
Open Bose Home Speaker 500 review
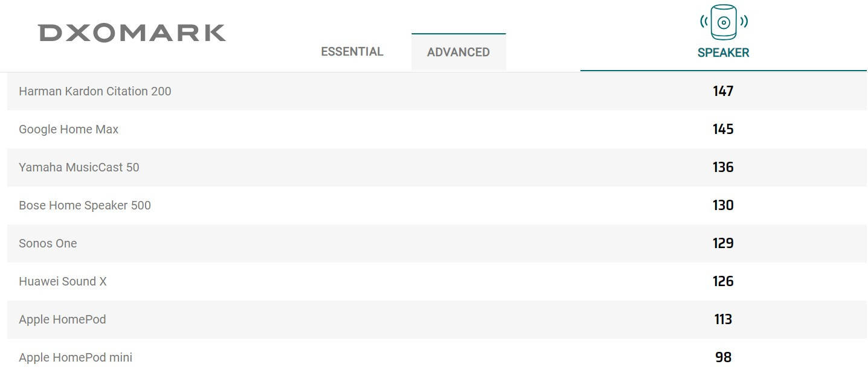[x=85, y=205]
